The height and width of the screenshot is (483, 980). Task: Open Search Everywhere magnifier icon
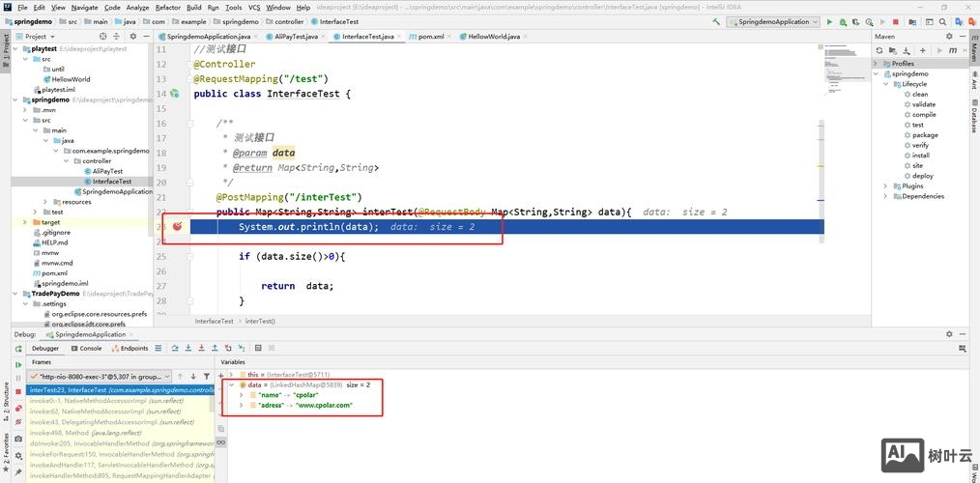942,22
